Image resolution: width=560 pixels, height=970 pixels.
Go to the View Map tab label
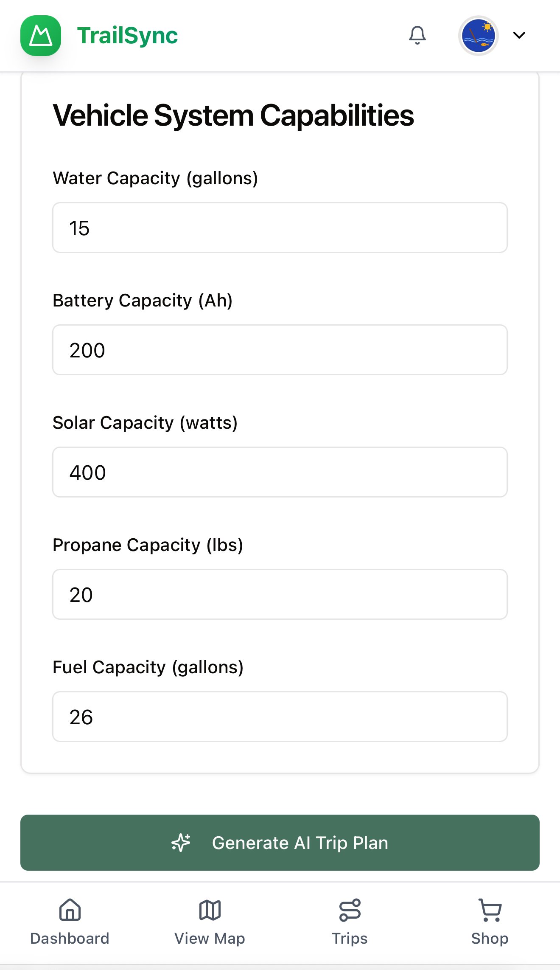point(210,938)
